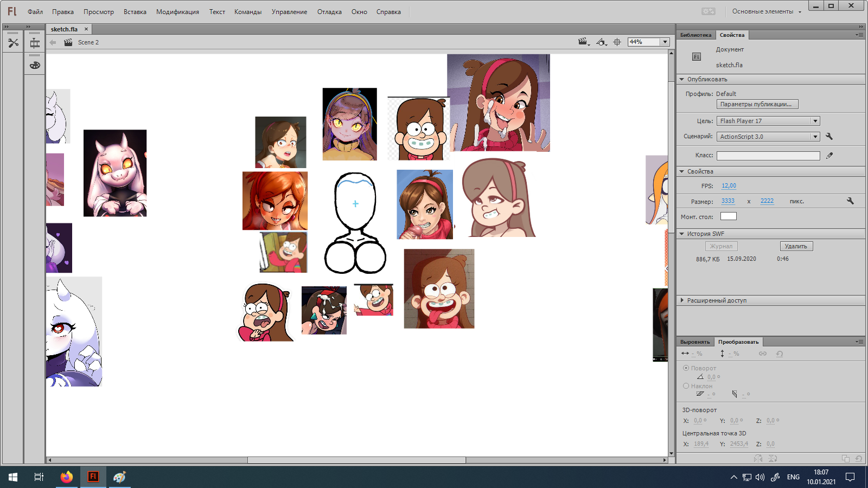Click the reset scale icon beside the link
This screenshot has height=488, width=868.
780,354
